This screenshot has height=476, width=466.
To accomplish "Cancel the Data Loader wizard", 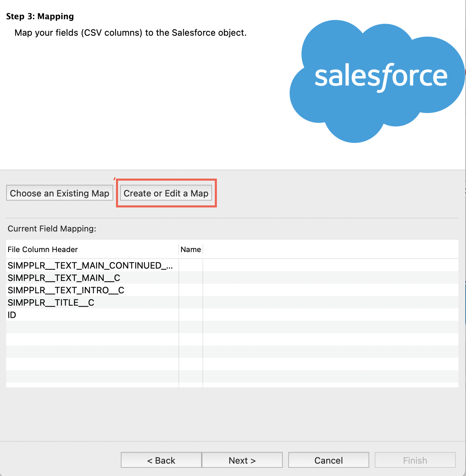I will coord(329,460).
